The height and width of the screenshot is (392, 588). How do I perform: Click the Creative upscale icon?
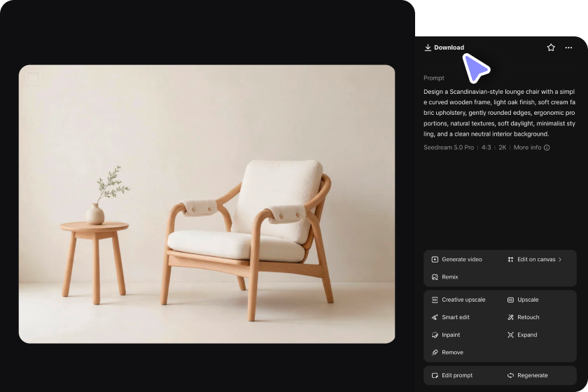pyautogui.click(x=435, y=300)
